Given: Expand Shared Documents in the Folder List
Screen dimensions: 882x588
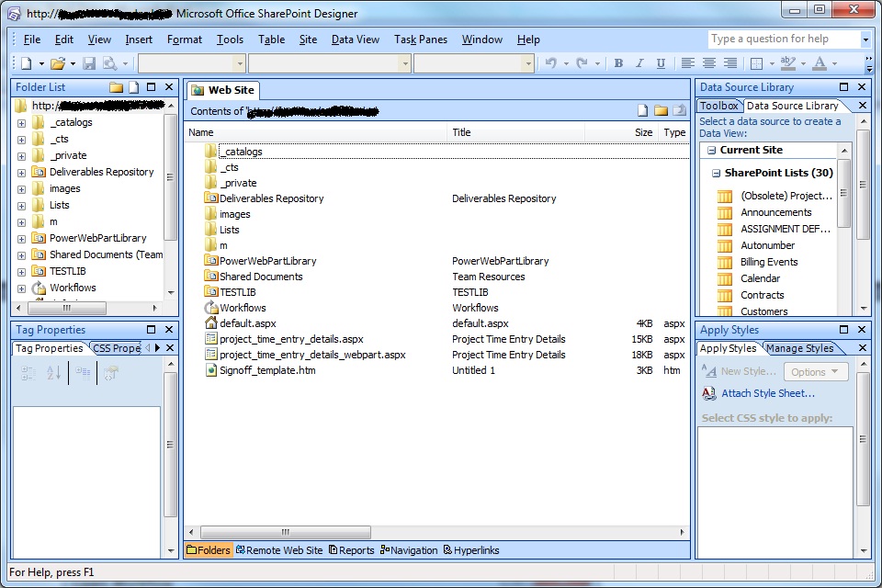Looking at the screenshot, I should pos(20,254).
